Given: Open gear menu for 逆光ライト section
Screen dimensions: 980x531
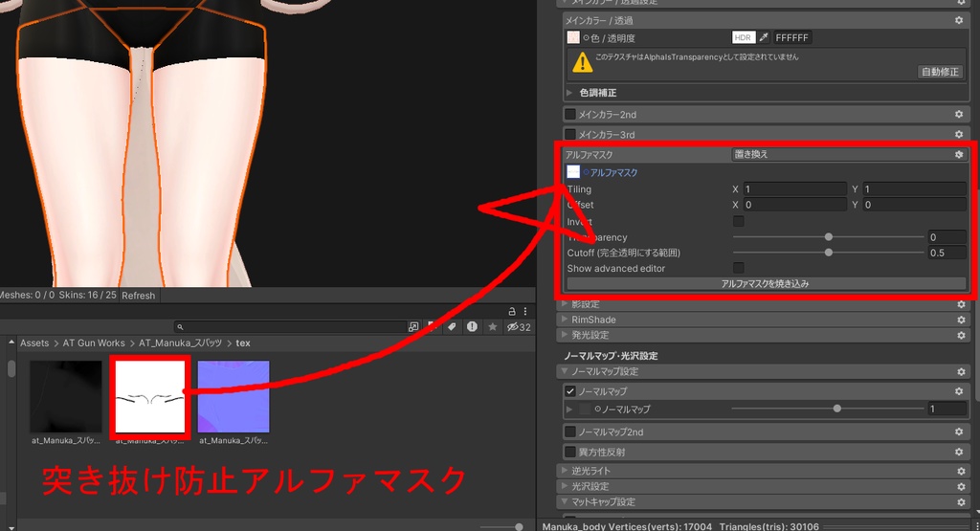Looking at the screenshot, I should pyautogui.click(x=961, y=471).
